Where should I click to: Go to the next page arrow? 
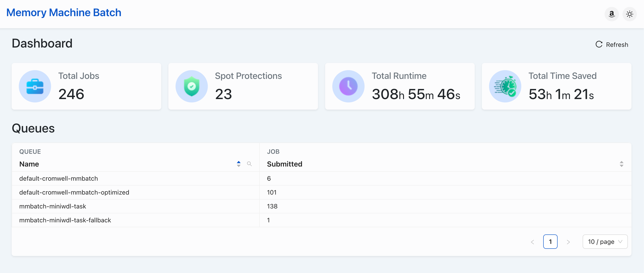(x=568, y=242)
